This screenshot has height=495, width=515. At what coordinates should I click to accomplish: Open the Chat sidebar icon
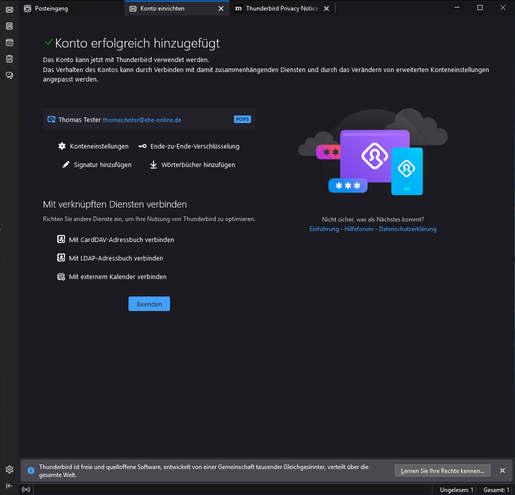point(9,76)
